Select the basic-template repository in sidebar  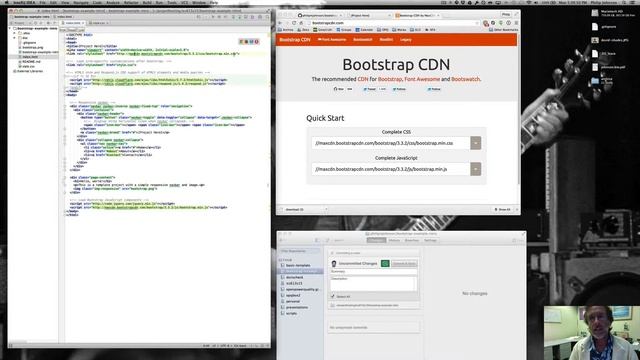[x=298, y=265]
